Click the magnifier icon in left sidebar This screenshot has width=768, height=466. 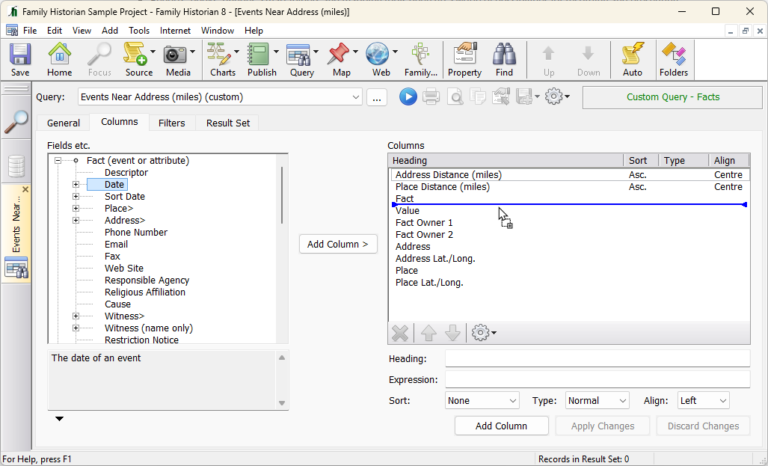click(x=17, y=121)
